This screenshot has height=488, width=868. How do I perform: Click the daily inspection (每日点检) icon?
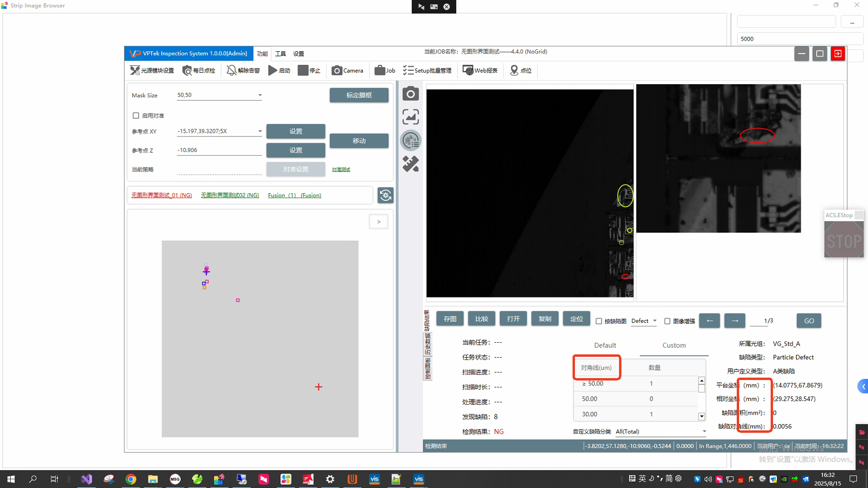pos(187,71)
